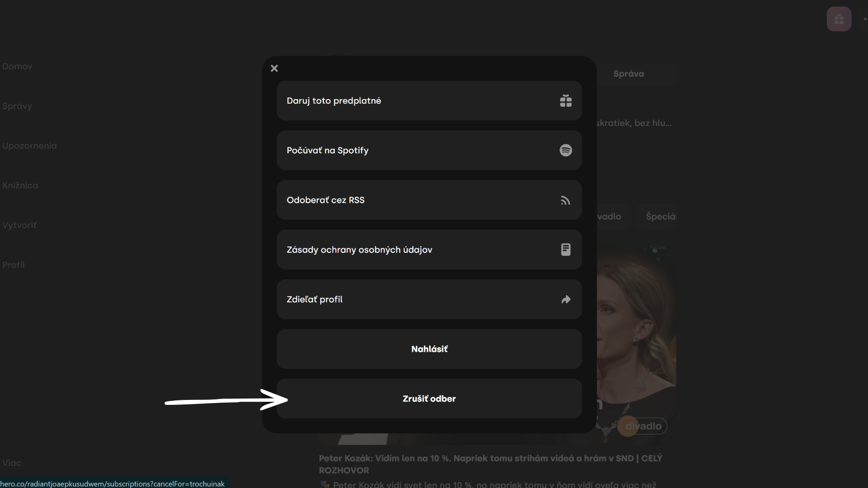Click the Spotify logo icon
868x488 pixels.
[x=566, y=150]
